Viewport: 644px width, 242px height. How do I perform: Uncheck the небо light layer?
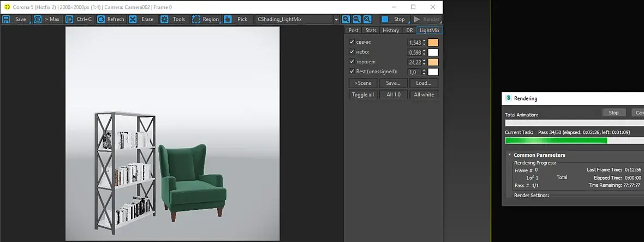click(352, 52)
